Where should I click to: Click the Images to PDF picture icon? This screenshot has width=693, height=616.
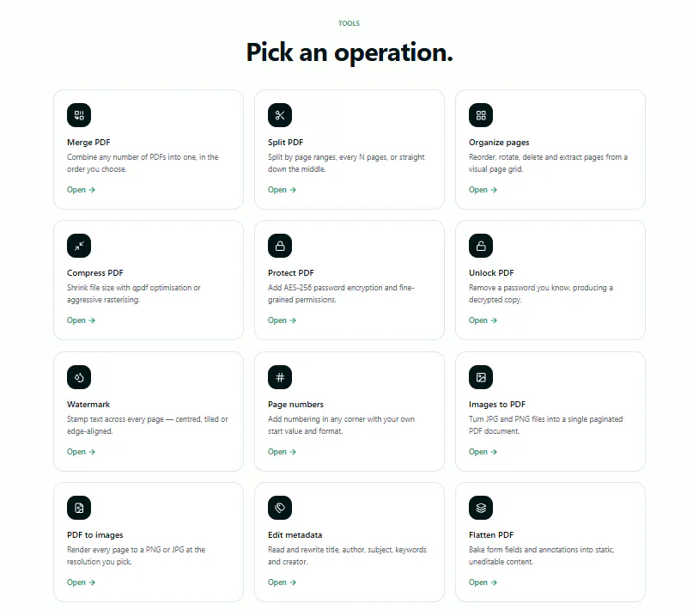481,377
